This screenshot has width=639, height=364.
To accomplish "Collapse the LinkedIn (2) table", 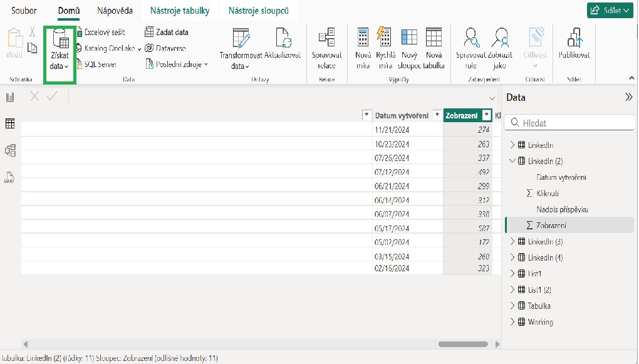I will (x=512, y=160).
